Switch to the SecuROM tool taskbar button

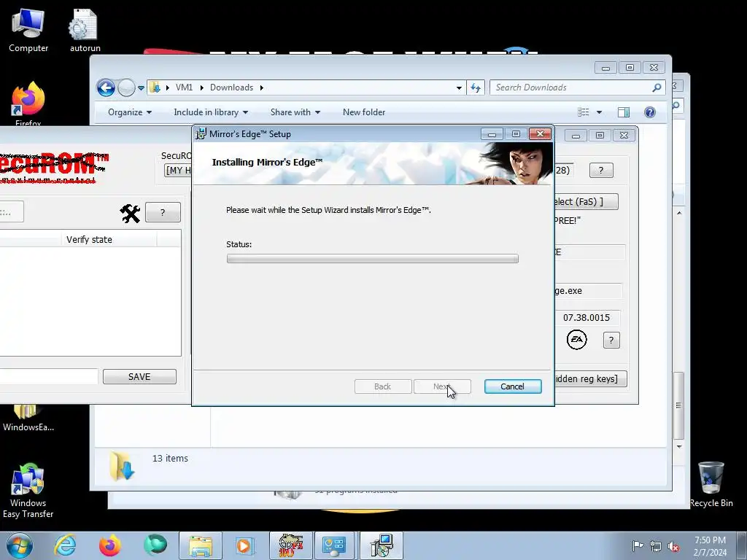click(290, 545)
